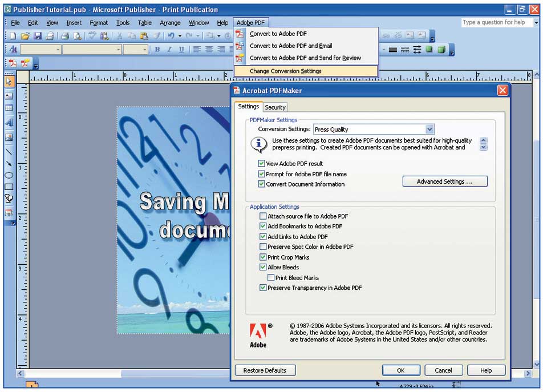
Task: Toggle Preserve Transparency in Adobe PDF
Action: (x=263, y=288)
